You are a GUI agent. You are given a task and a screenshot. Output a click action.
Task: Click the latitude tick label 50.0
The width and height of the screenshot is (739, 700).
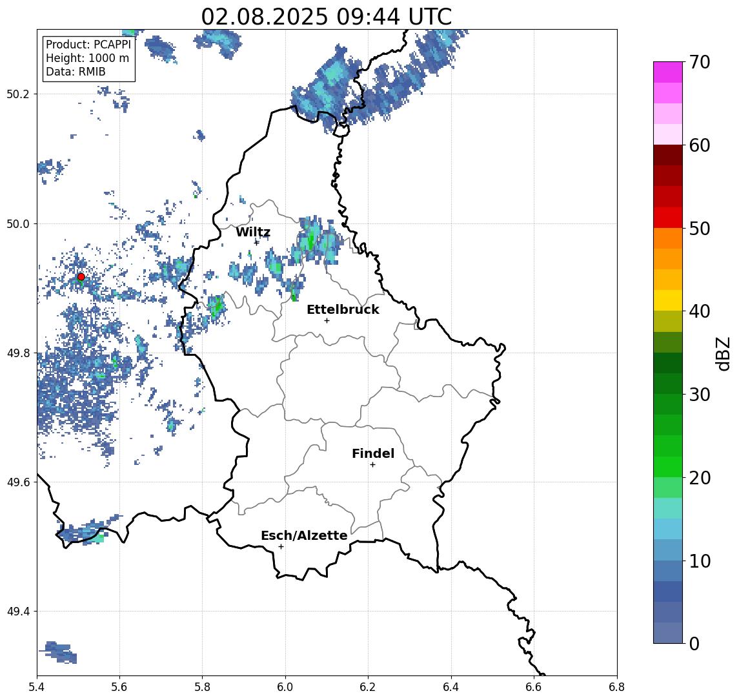tap(17, 223)
